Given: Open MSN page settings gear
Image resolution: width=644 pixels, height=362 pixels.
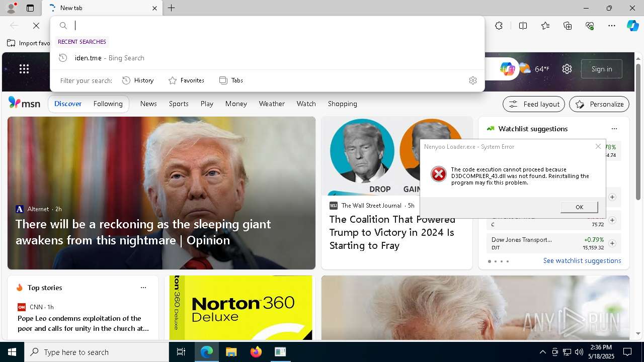Looking at the screenshot, I should point(567,69).
